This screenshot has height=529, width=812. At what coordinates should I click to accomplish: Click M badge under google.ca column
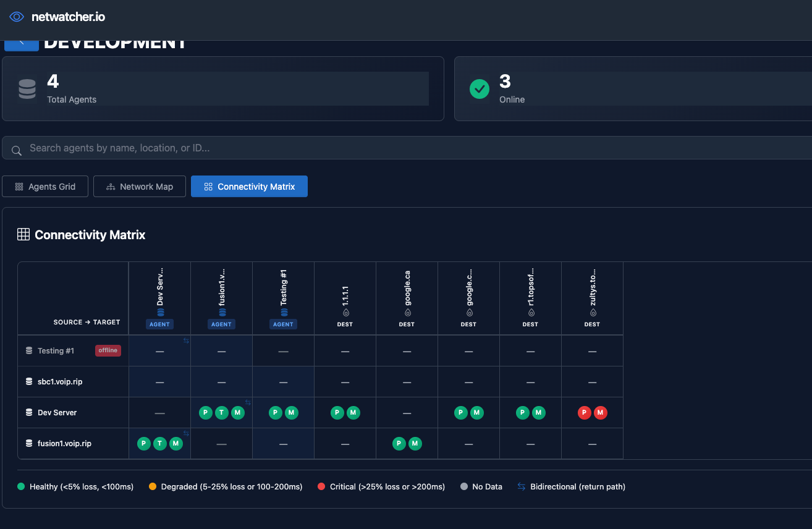coord(415,443)
